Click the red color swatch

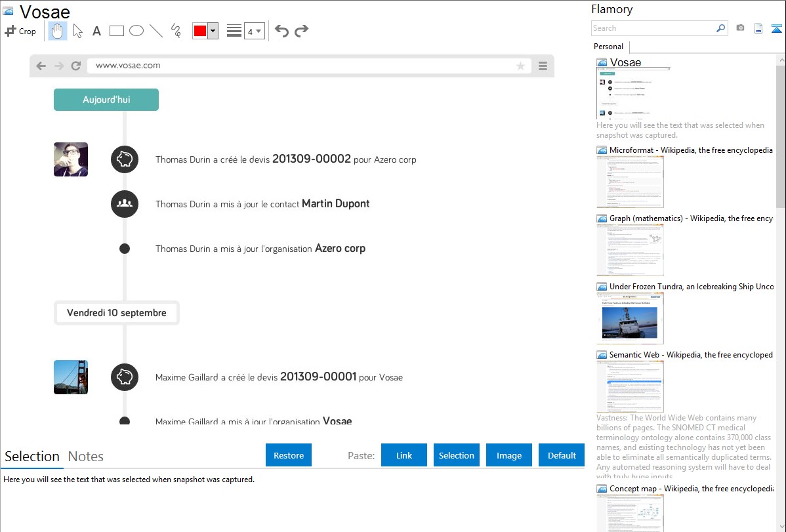click(200, 31)
